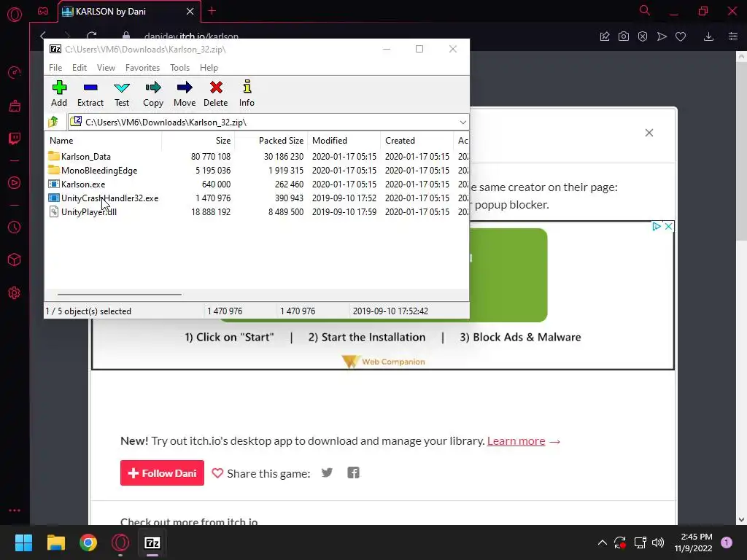This screenshot has height=560, width=747.
Task: Select UnityCrashHandler32.exe in file list
Action: tap(109, 198)
